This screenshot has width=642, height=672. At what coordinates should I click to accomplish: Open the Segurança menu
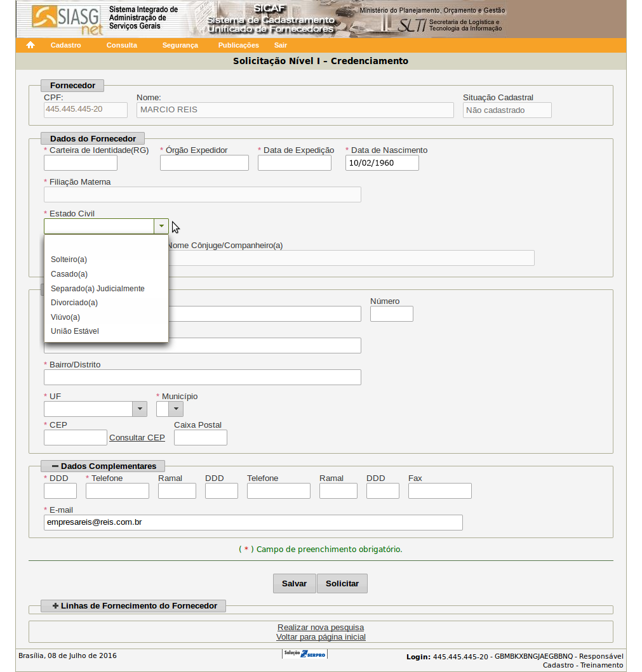click(x=180, y=45)
